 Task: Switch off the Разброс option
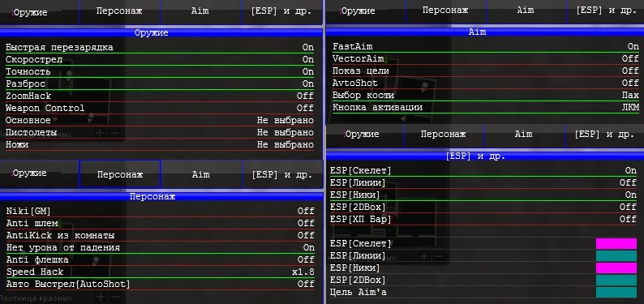point(159,83)
